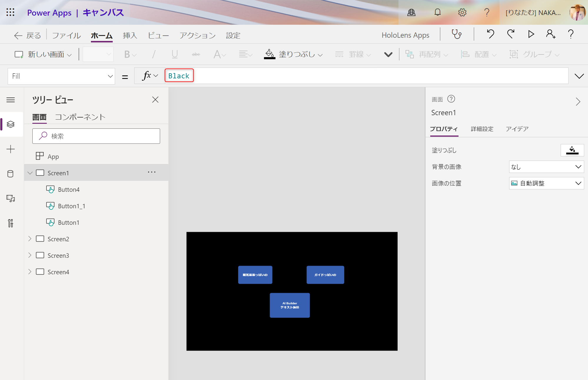Open the Data cylinder icon in sidebar
The height and width of the screenshot is (380, 588).
tap(11, 174)
